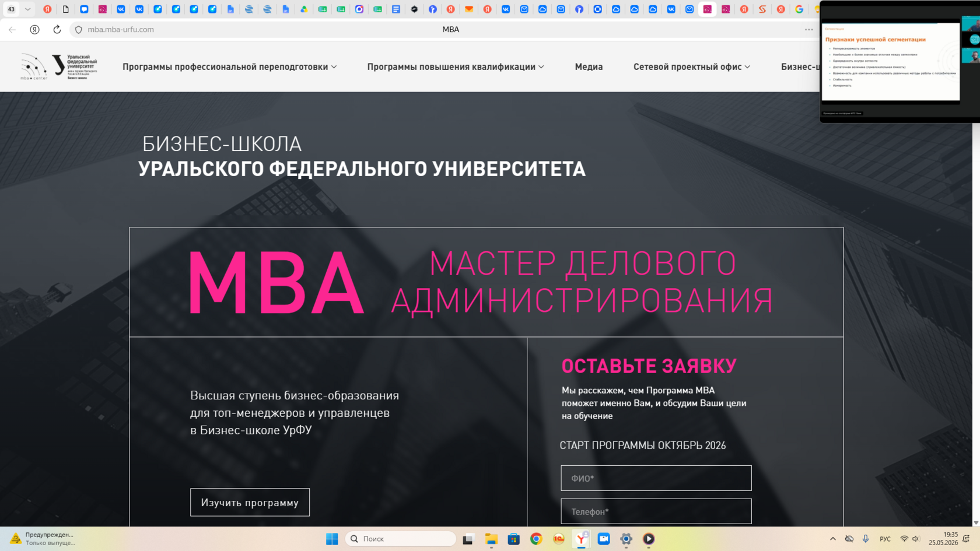Open the tab with orange S icon
Screen dimensions: 980x551
tap(762, 9)
